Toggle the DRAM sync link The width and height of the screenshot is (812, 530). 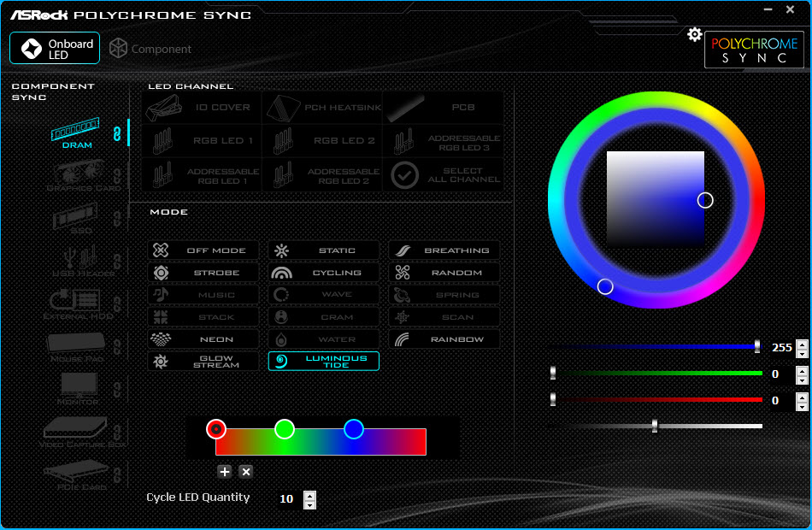click(x=118, y=133)
